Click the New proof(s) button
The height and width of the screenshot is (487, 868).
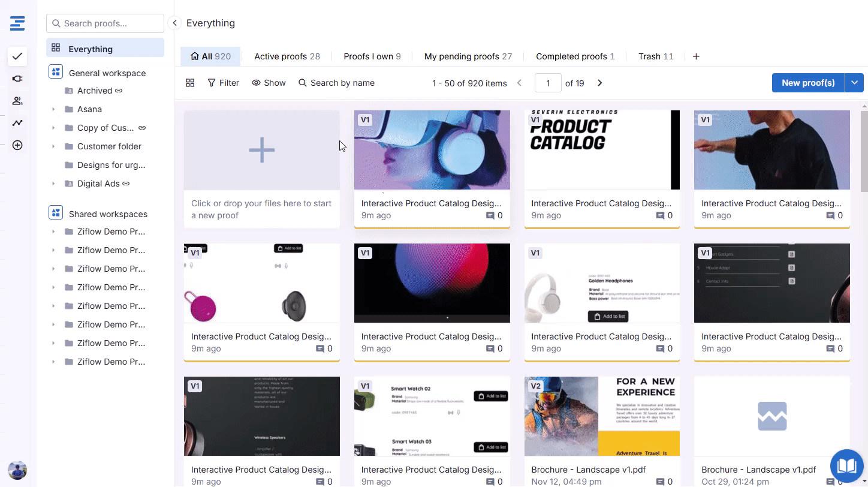click(x=807, y=83)
